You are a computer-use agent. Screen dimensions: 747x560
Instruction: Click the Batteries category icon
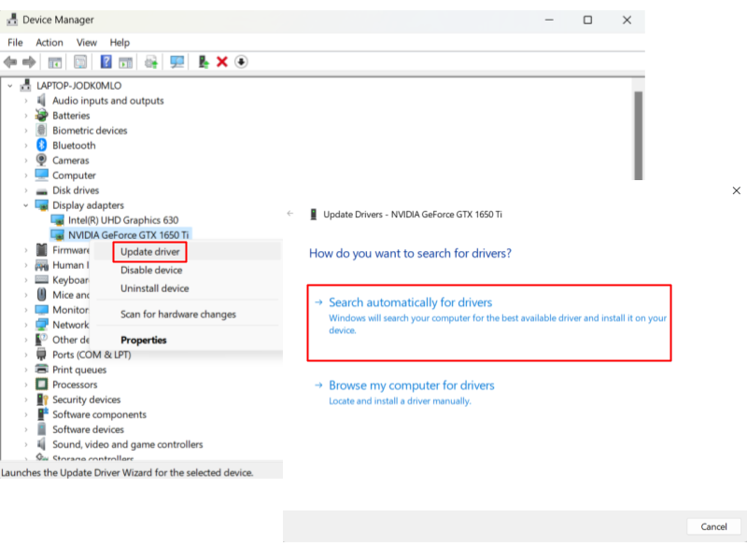point(42,115)
